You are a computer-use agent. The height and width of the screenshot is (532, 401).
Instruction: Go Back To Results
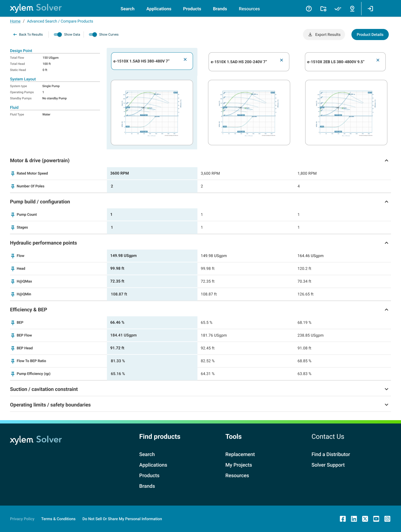[x=28, y=35]
